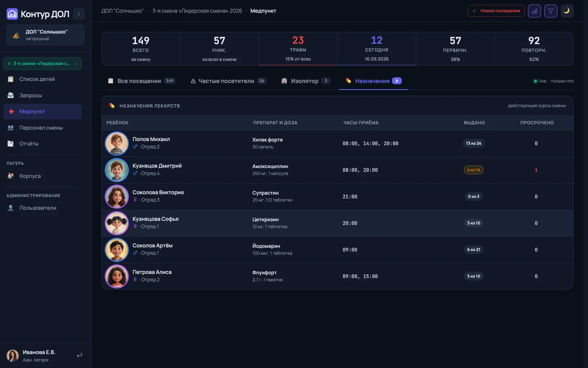Click ДОЛ "Солнышко" breadcrumb link

tap(122, 11)
